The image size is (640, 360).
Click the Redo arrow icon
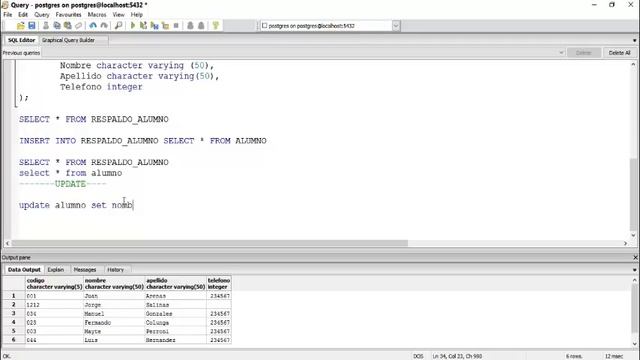pyautogui.click(x=104, y=26)
